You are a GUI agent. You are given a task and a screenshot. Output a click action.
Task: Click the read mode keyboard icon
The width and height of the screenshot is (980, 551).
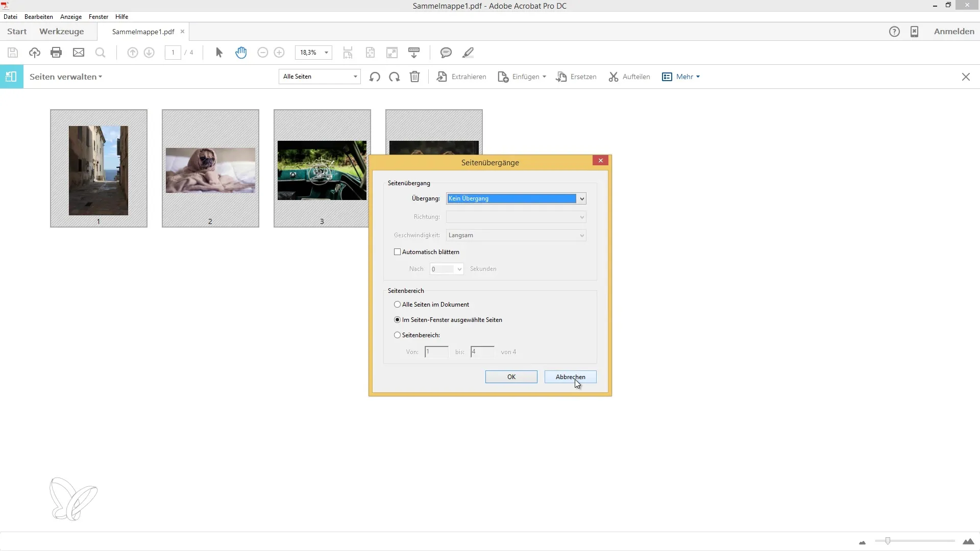pyautogui.click(x=414, y=53)
